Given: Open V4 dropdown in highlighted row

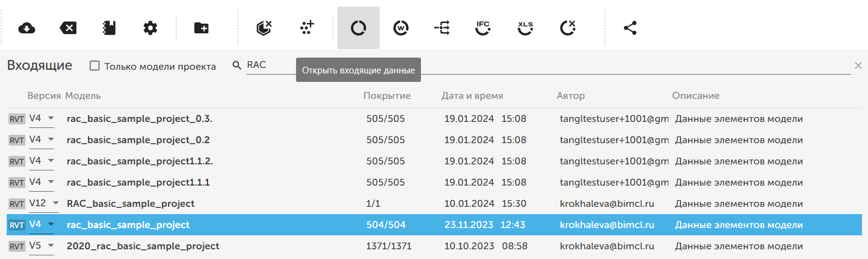Looking at the screenshot, I should click(42, 225).
